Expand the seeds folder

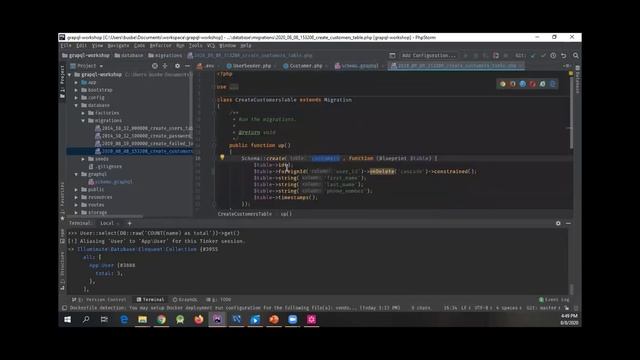point(83,159)
